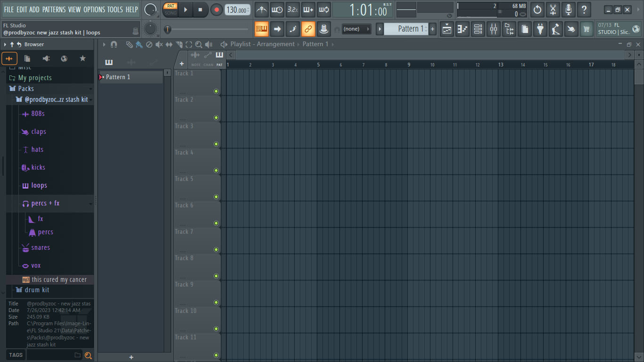644x362 pixels.
Task: Mute Track 1 with its green light
Action: pos(216,91)
